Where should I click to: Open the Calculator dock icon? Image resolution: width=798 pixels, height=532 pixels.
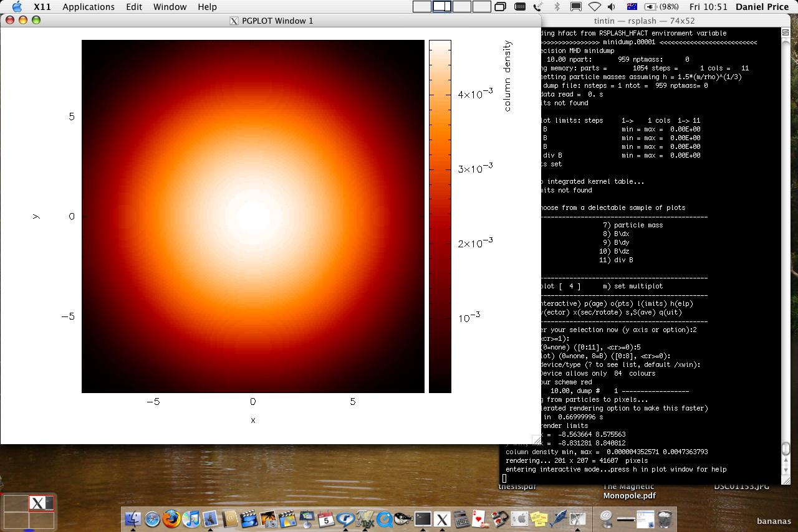click(461, 518)
